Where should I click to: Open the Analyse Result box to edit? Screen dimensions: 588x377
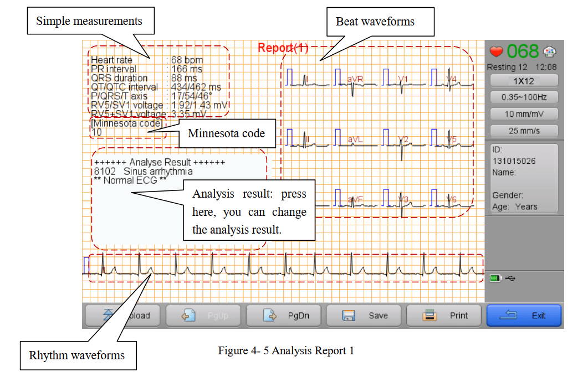point(179,199)
